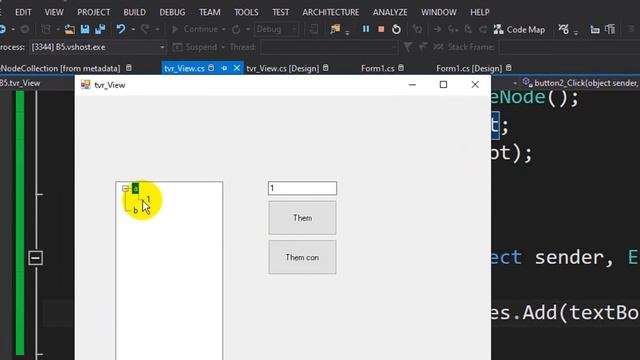Restart debugging with circular arrow icon

396,29
